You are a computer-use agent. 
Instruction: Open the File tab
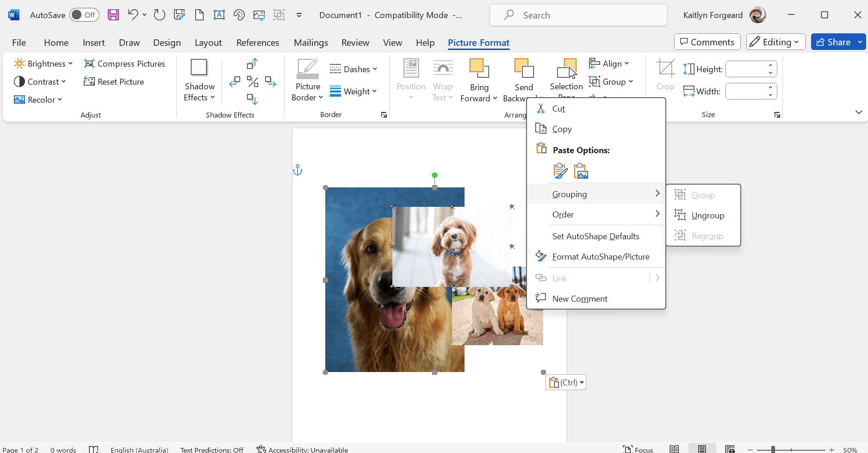coord(19,43)
